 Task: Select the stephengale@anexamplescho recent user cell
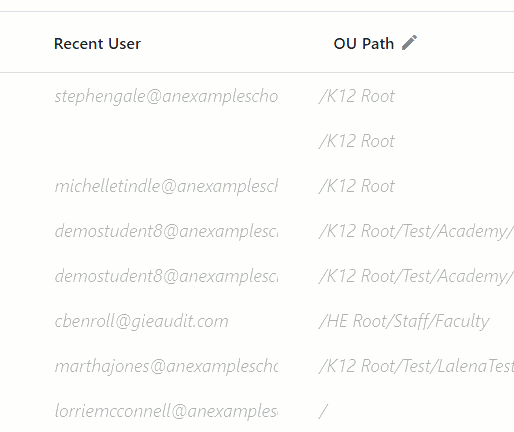tap(166, 96)
